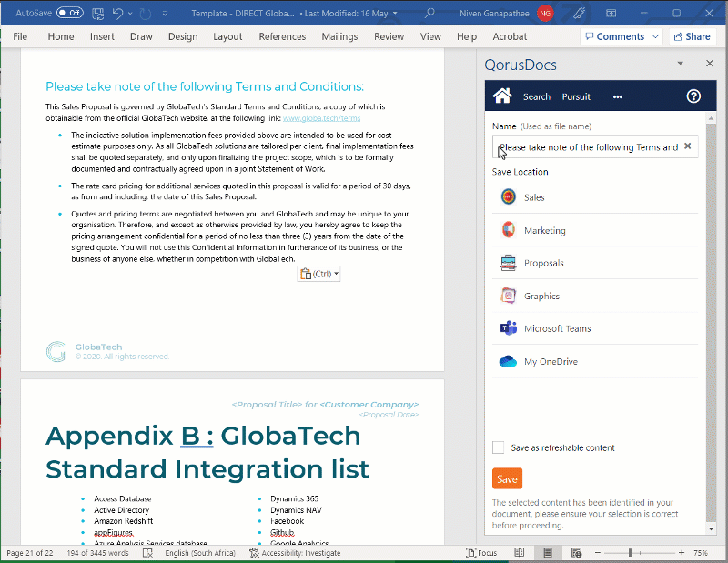This screenshot has width=728, height=563.
Task: Click the pen/coming soon icon
Action: [x=579, y=13]
